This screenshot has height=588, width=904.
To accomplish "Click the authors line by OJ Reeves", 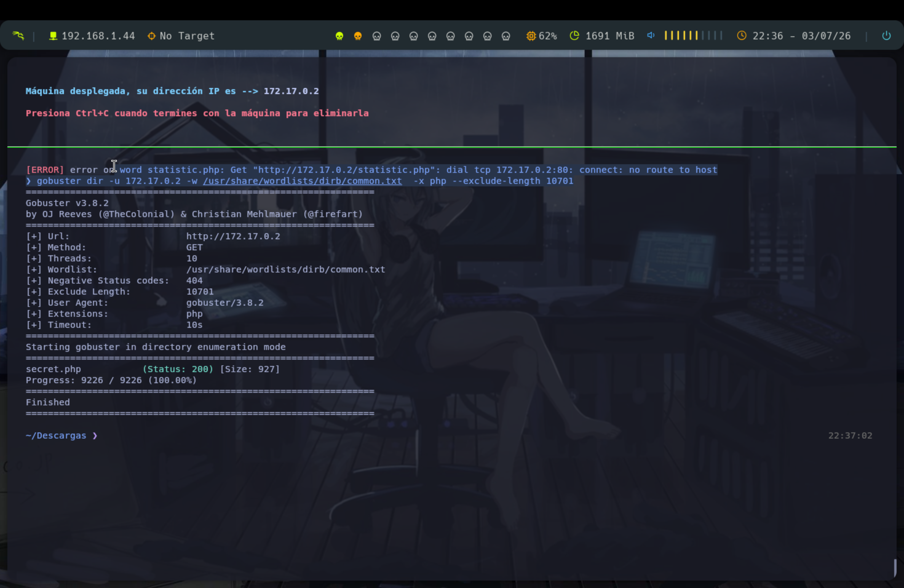I will pos(194,214).
